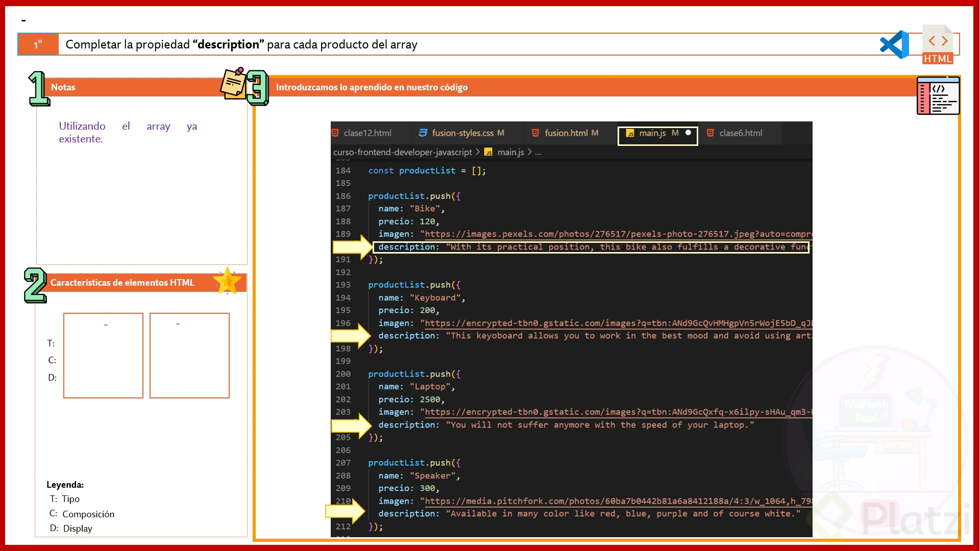Click the 'D: Display' legend entry

71,529
